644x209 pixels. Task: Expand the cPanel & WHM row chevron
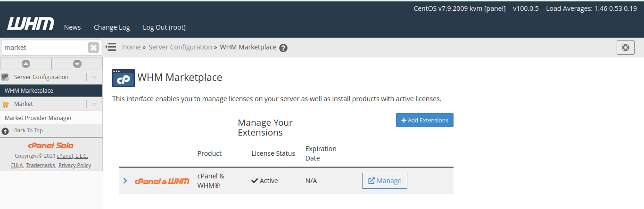125,181
